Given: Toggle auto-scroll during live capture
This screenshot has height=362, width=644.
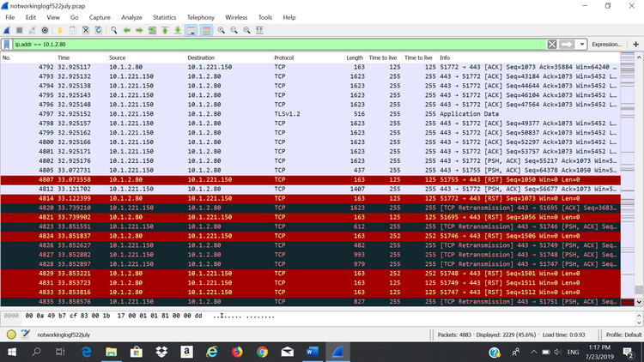Looking at the screenshot, I should click(191, 30).
